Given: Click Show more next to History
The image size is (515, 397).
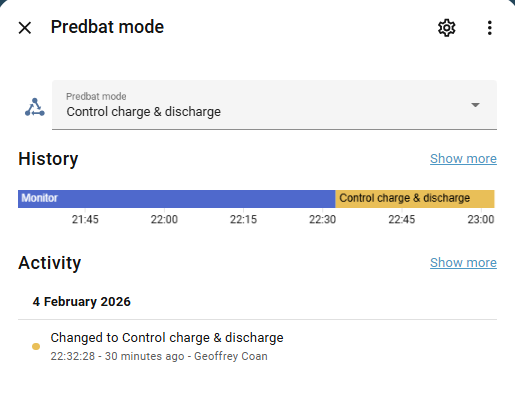Looking at the screenshot, I should [x=463, y=159].
